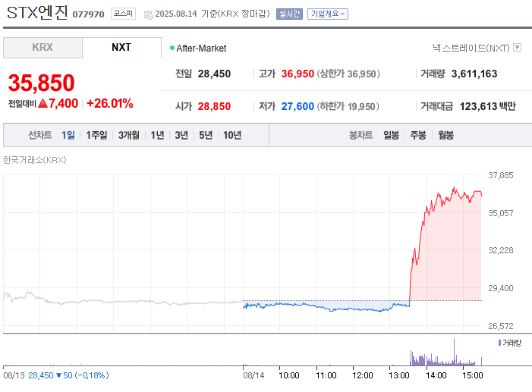532x392 pixels.
Task: Click the tallest purple volume bar
Action: 455,352
